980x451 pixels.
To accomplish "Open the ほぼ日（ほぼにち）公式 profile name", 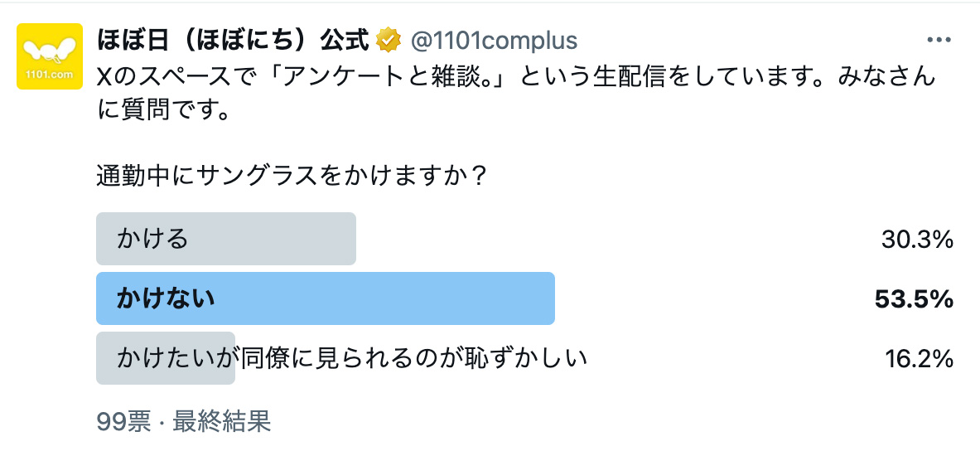I will click(233, 40).
